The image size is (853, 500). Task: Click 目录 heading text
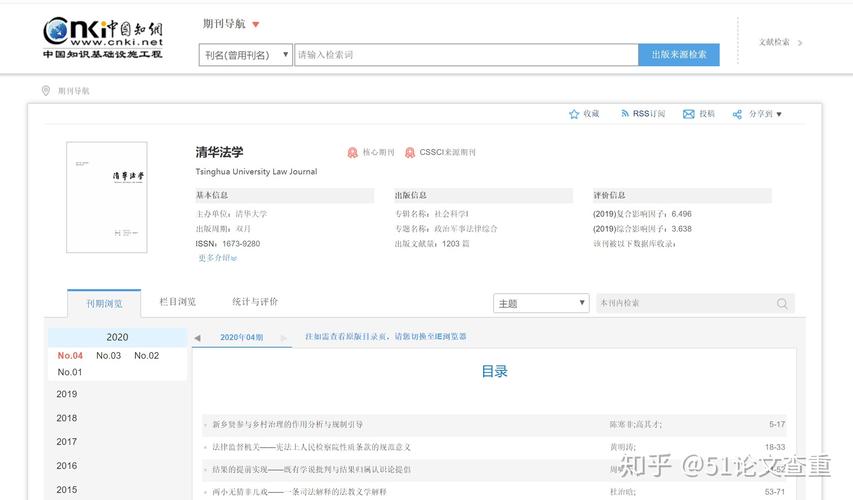point(495,372)
